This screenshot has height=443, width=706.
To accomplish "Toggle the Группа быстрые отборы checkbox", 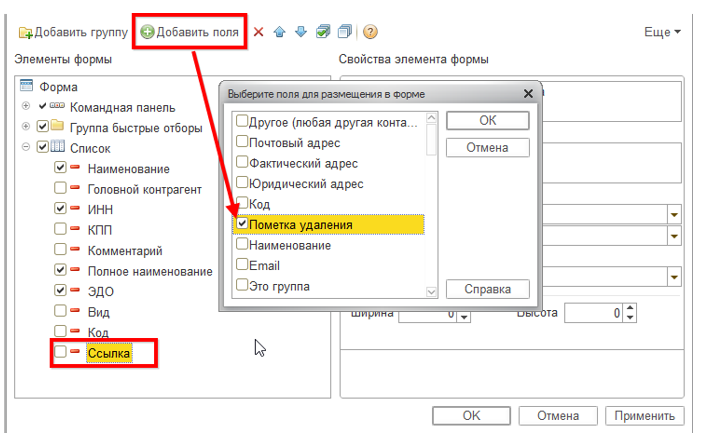I will tap(43, 127).
